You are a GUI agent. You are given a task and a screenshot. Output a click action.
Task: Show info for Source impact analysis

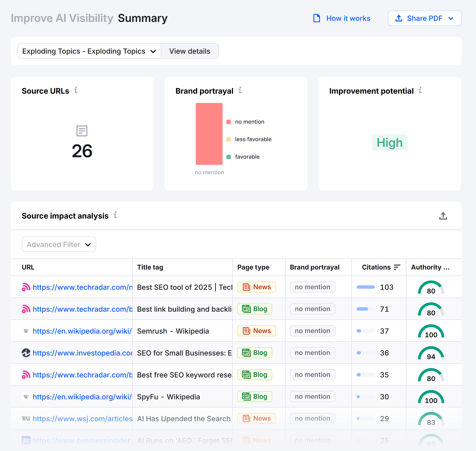[x=115, y=215]
